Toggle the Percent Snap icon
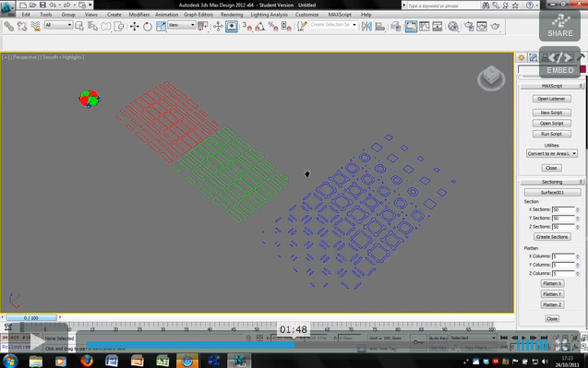 (273, 26)
